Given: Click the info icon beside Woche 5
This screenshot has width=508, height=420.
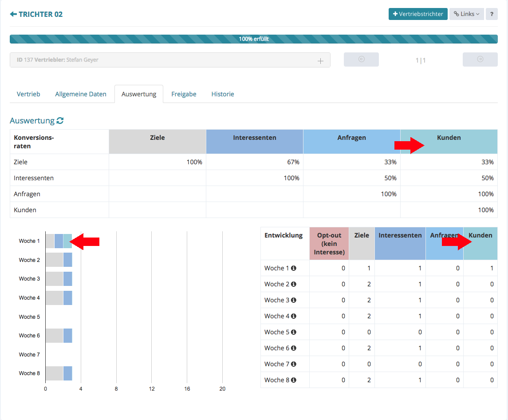Looking at the screenshot, I should (293, 332).
